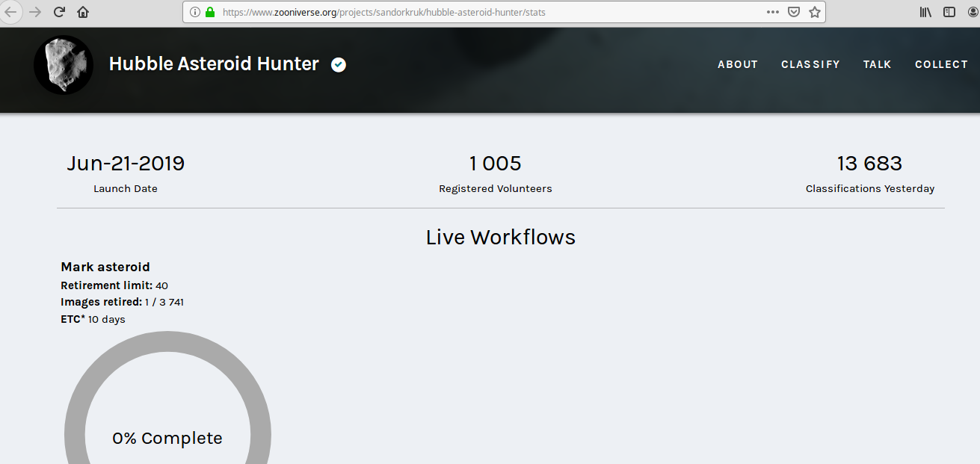
Task: Click the Jun-21-2019 launch date value
Action: [126, 164]
